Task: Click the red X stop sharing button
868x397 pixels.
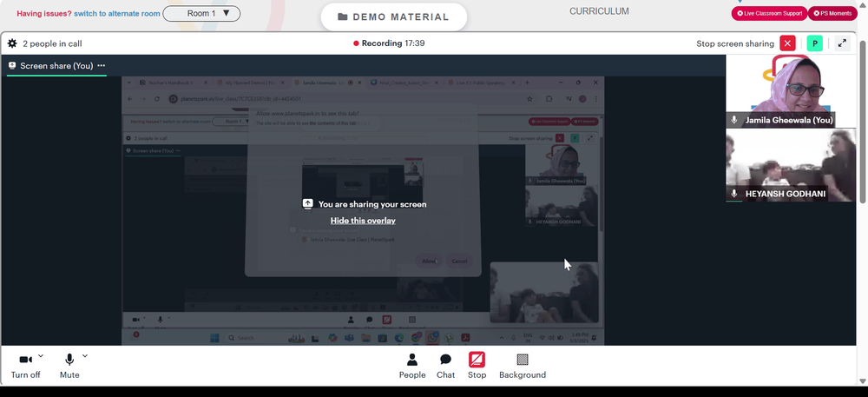Action: pyautogui.click(x=788, y=43)
